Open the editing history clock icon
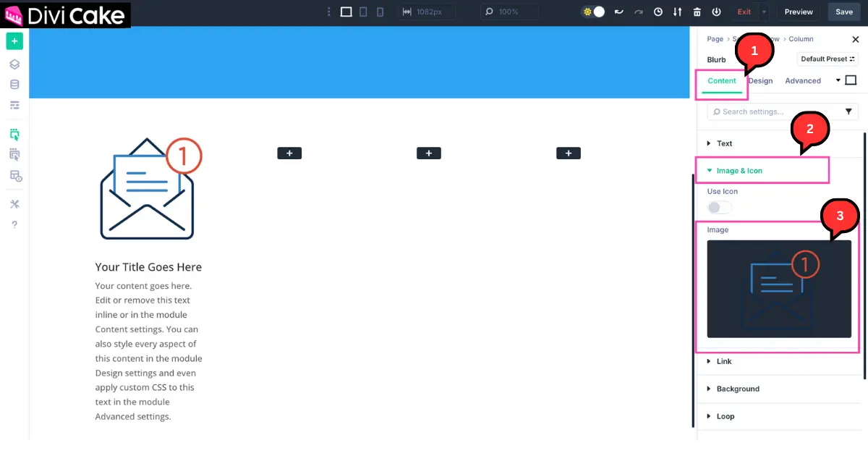Screen dimensions: 868x456 (658, 12)
